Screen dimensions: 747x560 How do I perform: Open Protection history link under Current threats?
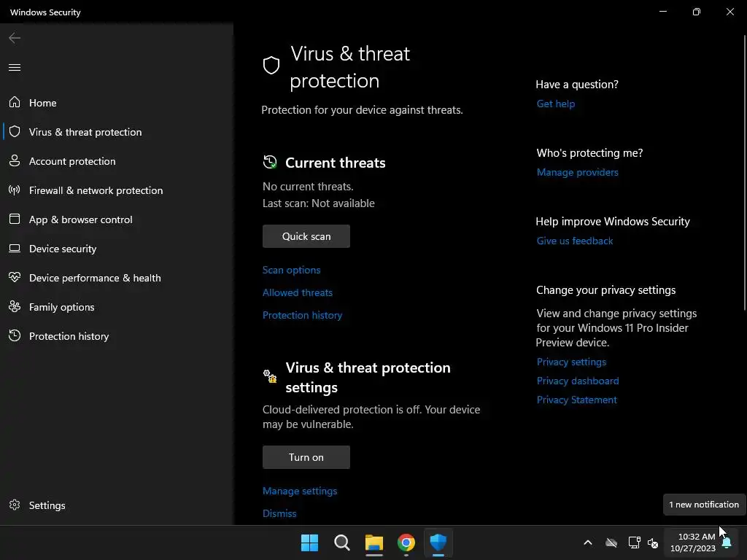pyautogui.click(x=303, y=315)
